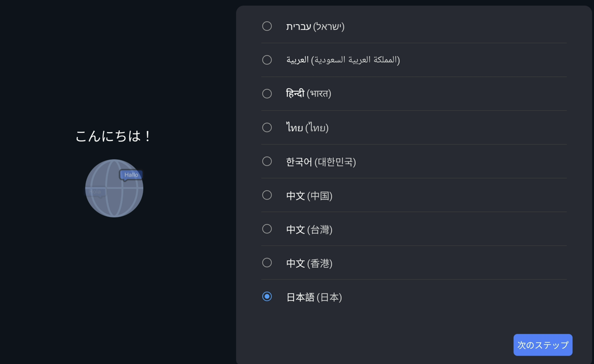594x364 pixels.
Task: Click the 中文 (香港) text label
Action: click(x=309, y=263)
